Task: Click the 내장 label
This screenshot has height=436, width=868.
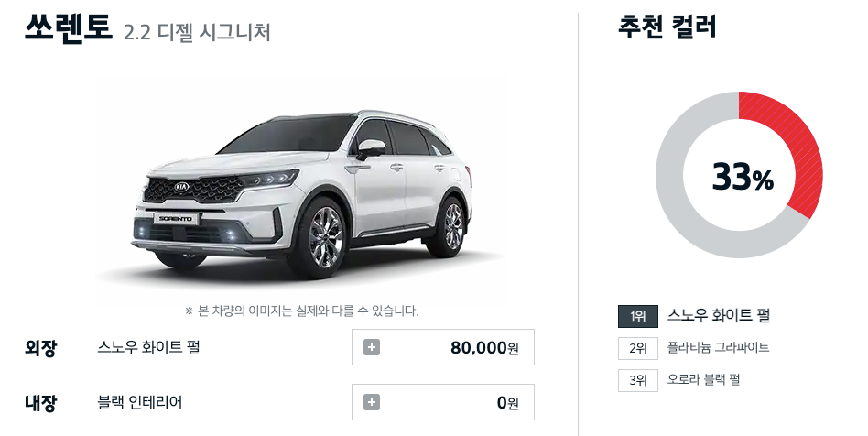Action: coord(40,403)
